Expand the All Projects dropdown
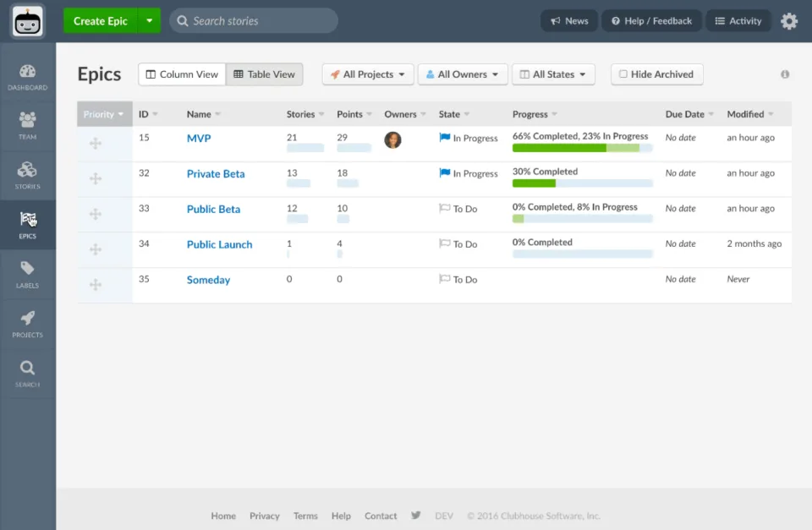812x530 pixels. (x=368, y=74)
